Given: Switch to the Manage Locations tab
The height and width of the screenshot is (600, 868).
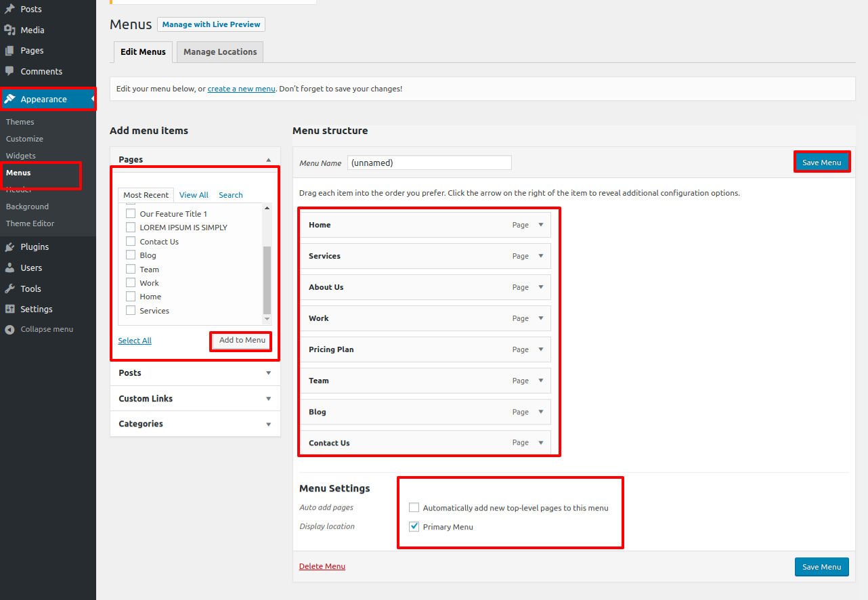Looking at the screenshot, I should [220, 52].
